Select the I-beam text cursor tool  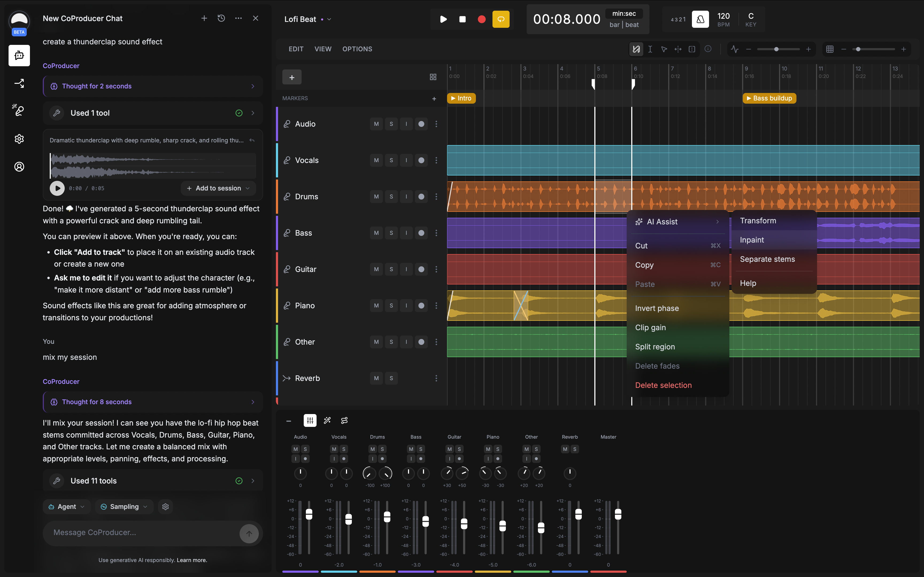pos(650,49)
